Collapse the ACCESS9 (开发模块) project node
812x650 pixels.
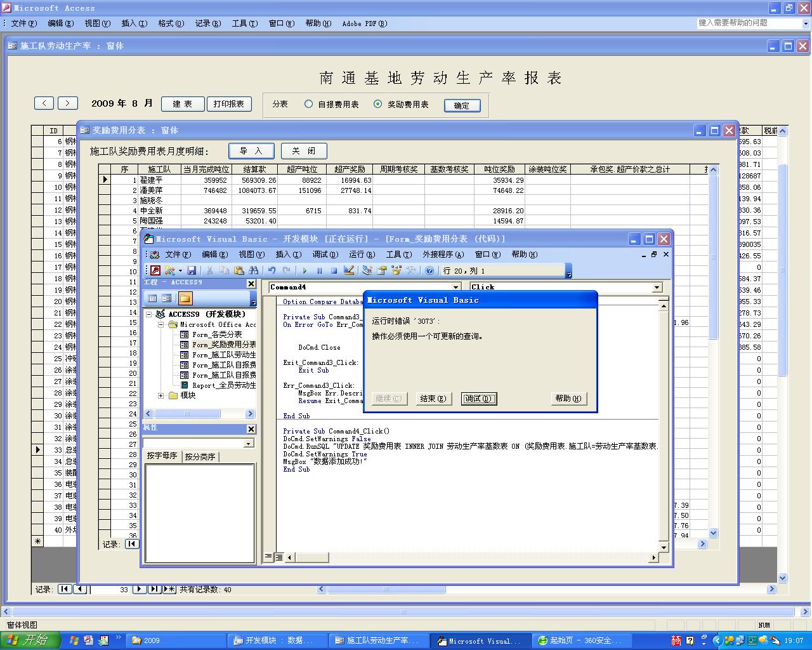tap(149, 314)
